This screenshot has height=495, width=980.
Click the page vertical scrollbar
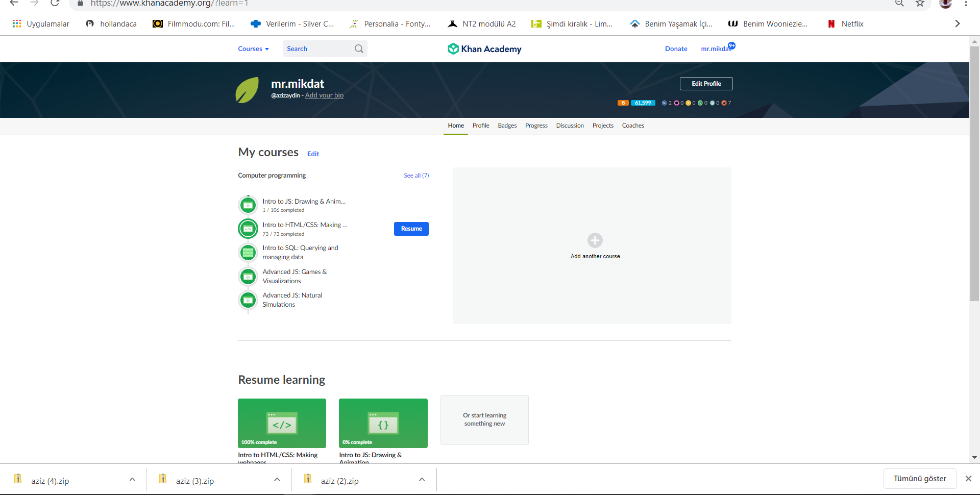pos(974,174)
